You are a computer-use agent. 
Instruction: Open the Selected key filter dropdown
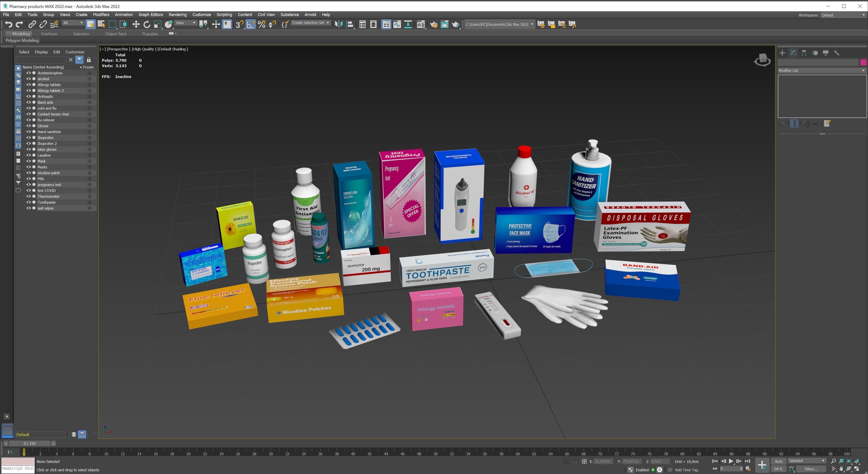(x=807, y=461)
